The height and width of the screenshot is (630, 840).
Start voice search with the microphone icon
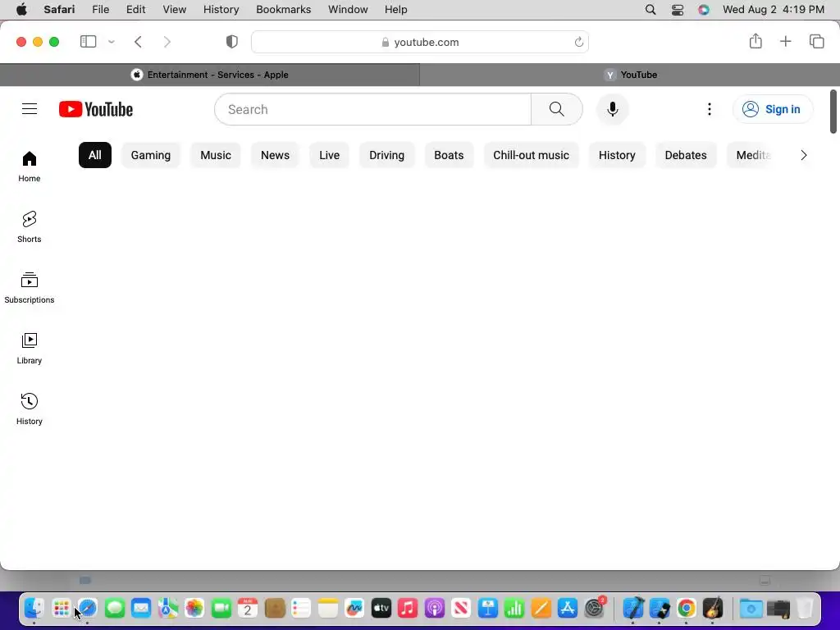coord(612,109)
